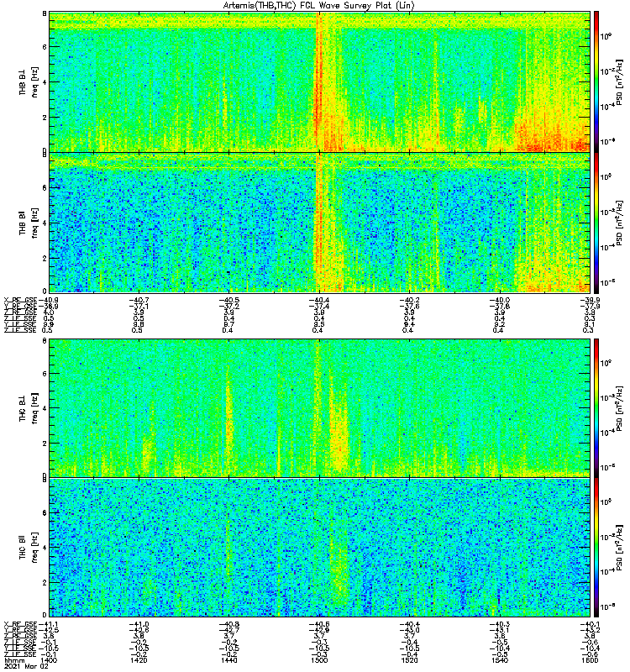Click the yellow horizontal band near 7 Hz in THB B⊥
The image size is (630, 672).
click(x=319, y=24)
